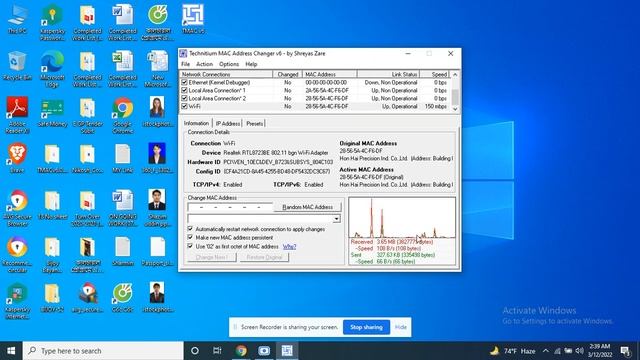The width and height of the screenshot is (640, 360).
Task: Click the TMAC taskbar icon
Action: pyautogui.click(x=287, y=351)
